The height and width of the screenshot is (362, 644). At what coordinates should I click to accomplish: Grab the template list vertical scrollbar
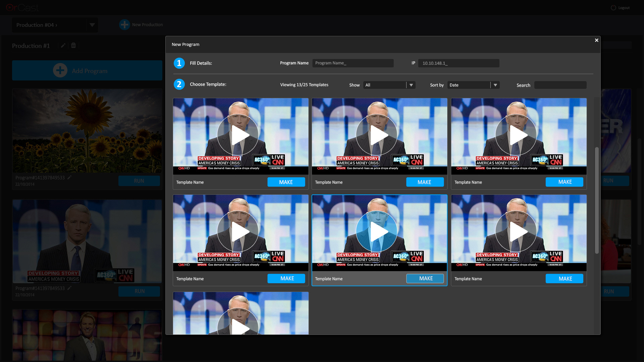pos(597,200)
